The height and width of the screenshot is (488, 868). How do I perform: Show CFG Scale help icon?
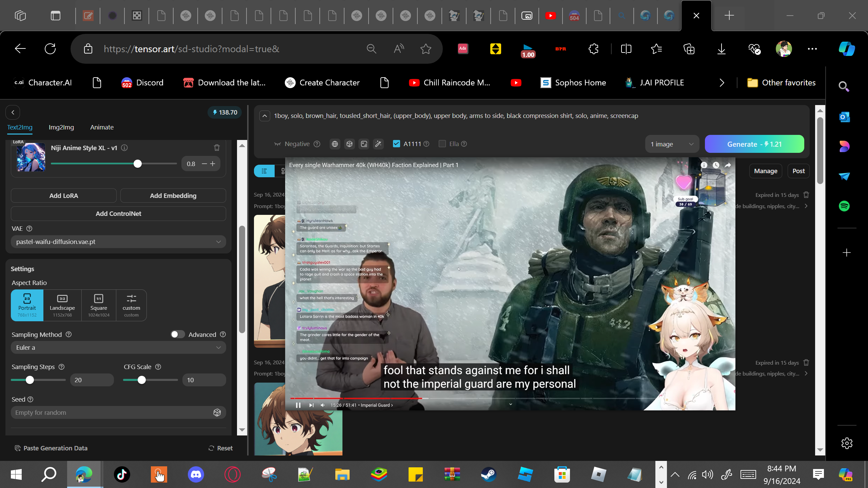[158, 367]
